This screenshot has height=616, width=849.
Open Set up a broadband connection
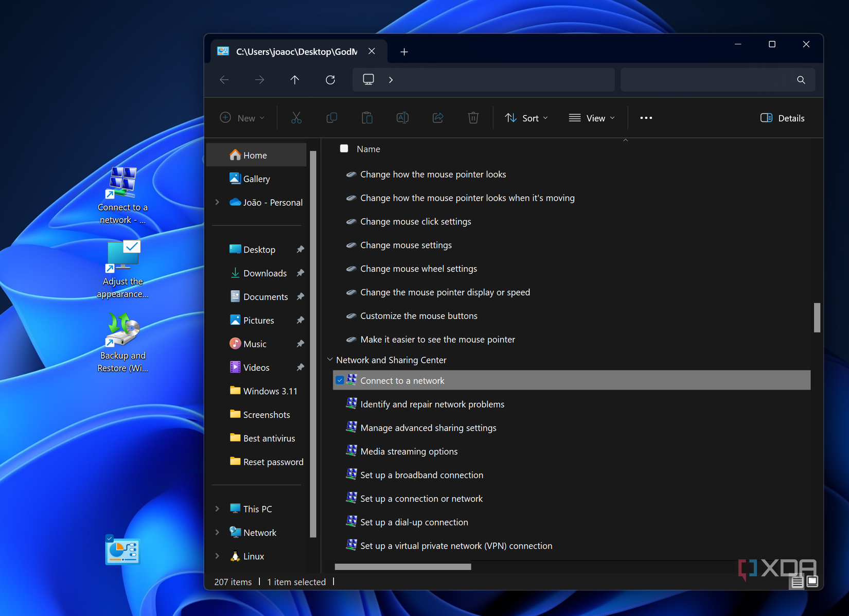click(x=421, y=475)
